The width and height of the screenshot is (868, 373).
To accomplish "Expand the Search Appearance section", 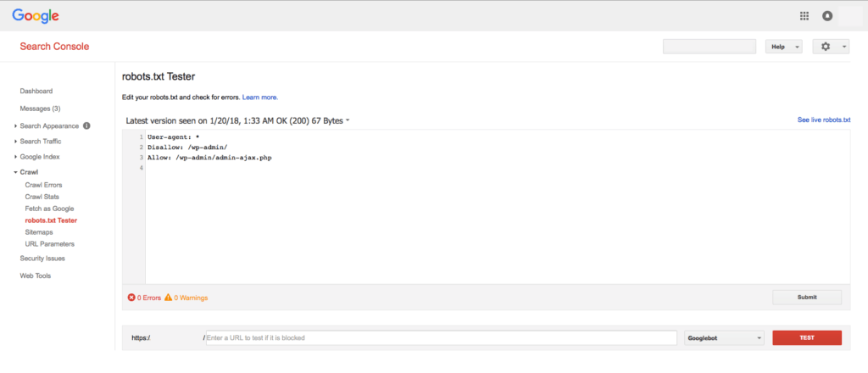I will [x=15, y=126].
